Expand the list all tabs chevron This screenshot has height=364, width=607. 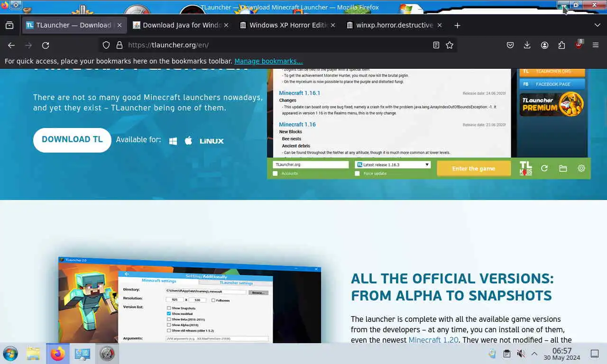click(597, 25)
